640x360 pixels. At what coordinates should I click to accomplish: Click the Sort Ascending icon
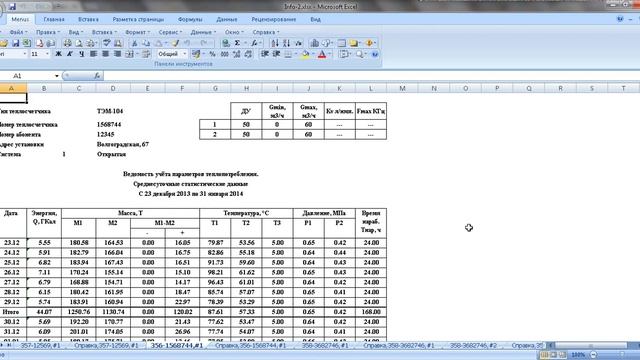pos(275,43)
